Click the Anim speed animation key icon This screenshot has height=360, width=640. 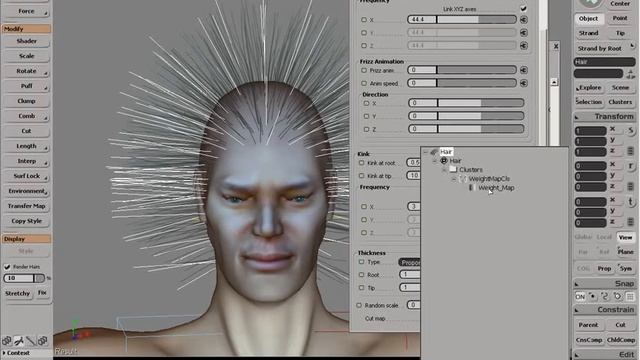524,83
